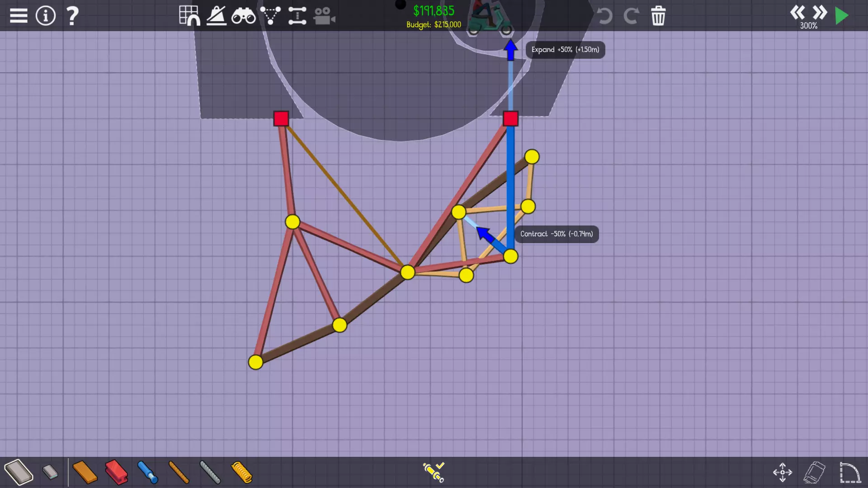Click the Expand +50% hydraulic label
This screenshot has height=488, width=868.
pos(565,50)
